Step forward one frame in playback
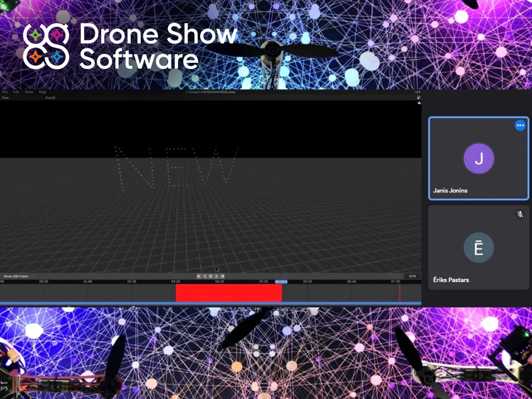 pos(216,276)
